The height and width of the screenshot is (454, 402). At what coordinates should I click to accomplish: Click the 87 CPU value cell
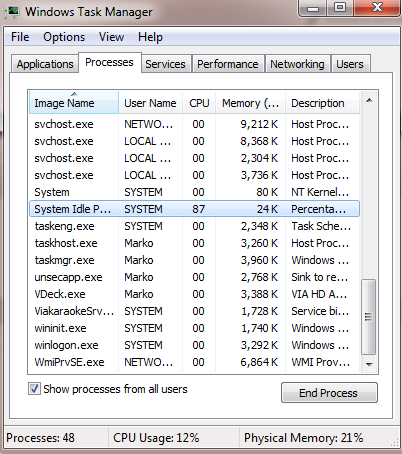[x=198, y=209]
